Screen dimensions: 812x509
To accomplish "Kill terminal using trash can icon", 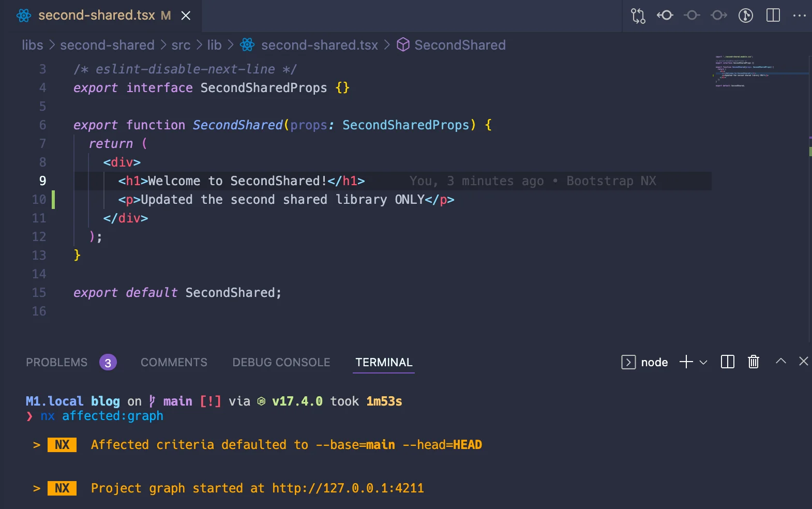I will tap(754, 362).
